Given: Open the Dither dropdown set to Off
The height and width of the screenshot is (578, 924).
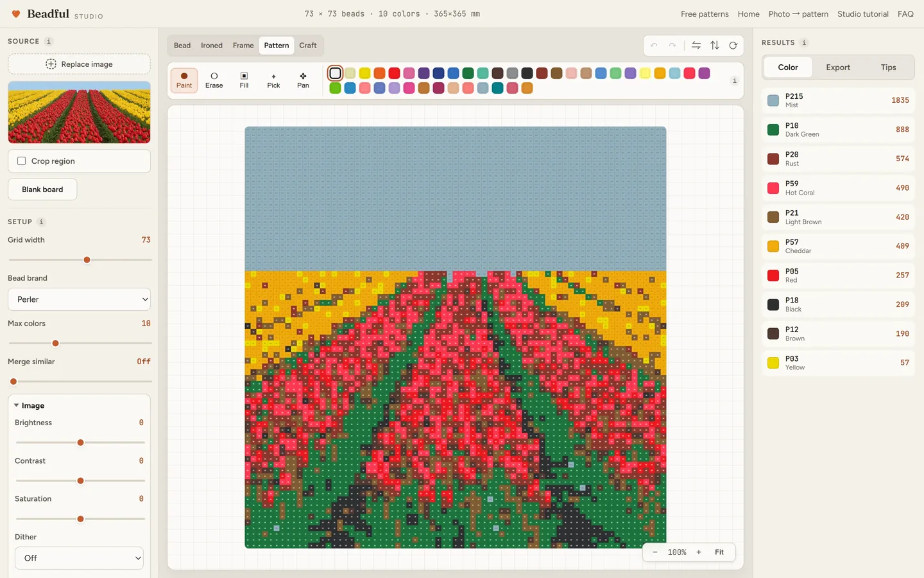Looking at the screenshot, I should click(79, 558).
